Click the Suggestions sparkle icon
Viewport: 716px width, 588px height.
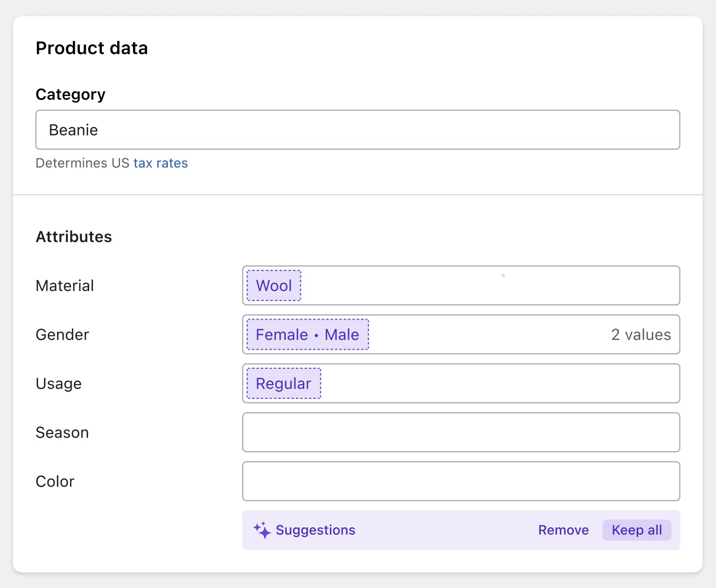pyautogui.click(x=262, y=530)
